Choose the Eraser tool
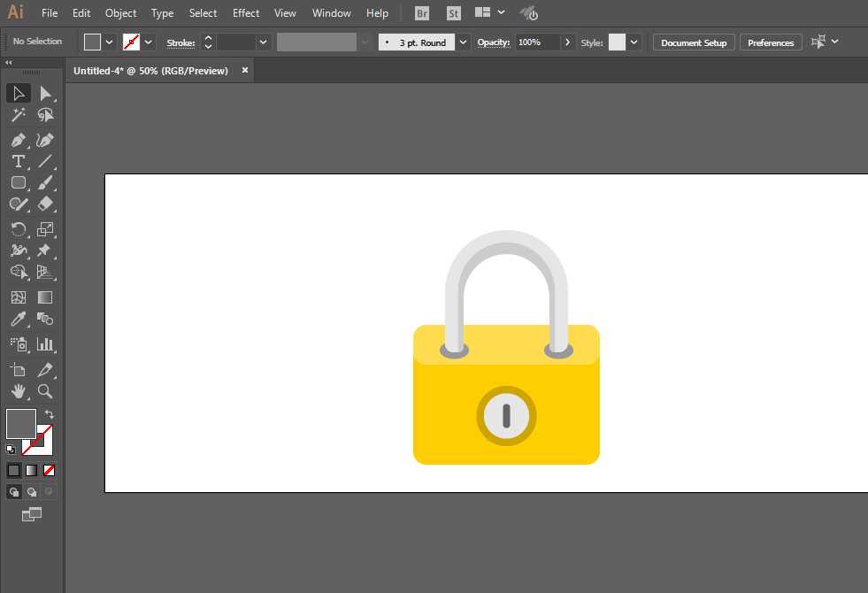The height and width of the screenshot is (593, 868). [45, 204]
